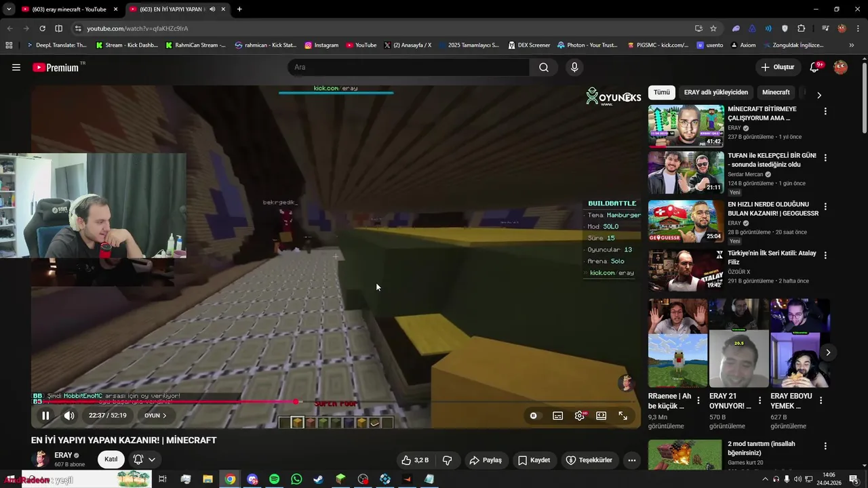
Task: Open options for GEOGUESSR video
Action: coord(825,207)
